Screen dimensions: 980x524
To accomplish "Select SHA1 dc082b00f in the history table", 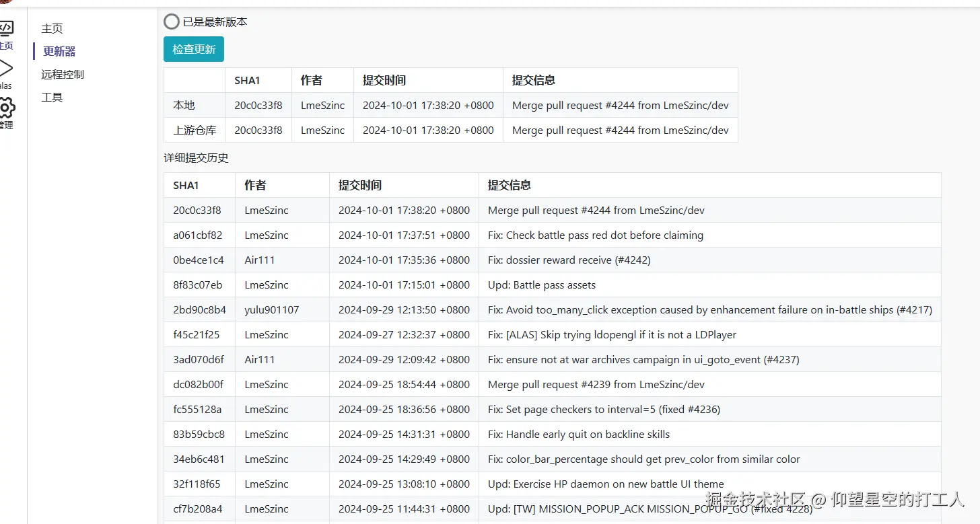I will tap(199, 384).
